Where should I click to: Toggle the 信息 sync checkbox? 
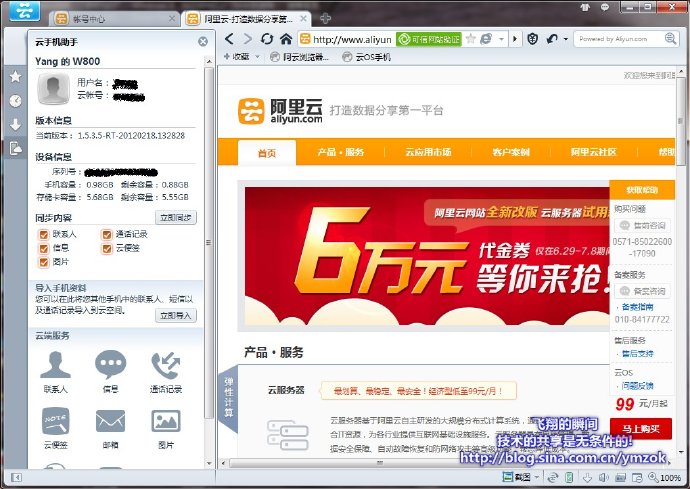(x=44, y=248)
